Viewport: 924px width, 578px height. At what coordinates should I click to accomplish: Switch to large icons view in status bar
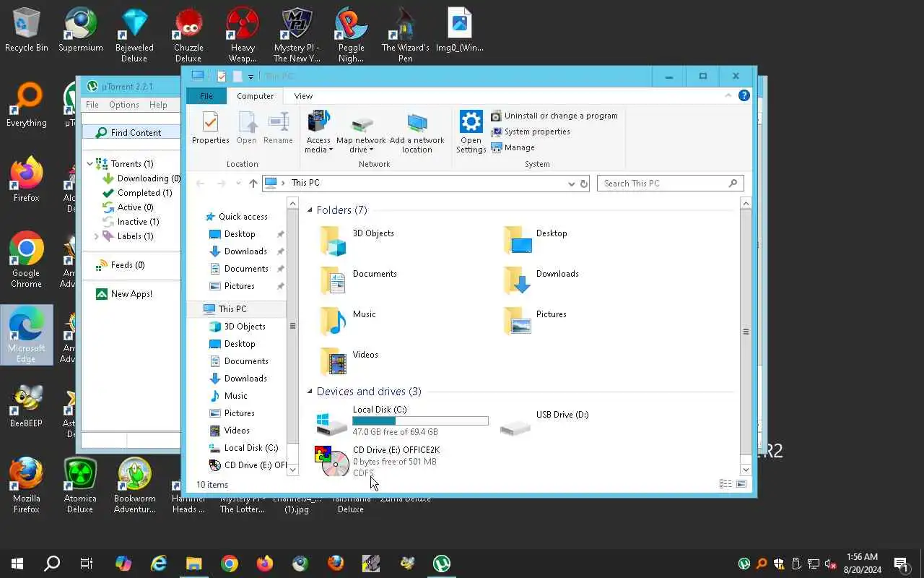pos(741,484)
